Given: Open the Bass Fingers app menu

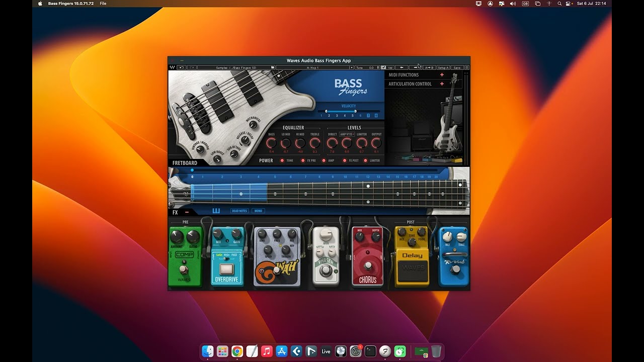Looking at the screenshot, I should [x=71, y=4].
